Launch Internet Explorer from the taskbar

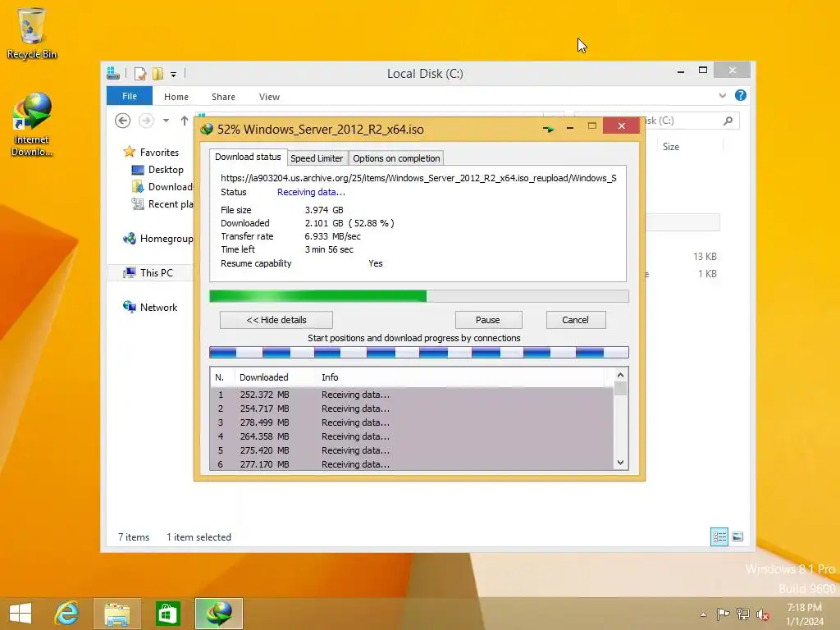pos(67,614)
